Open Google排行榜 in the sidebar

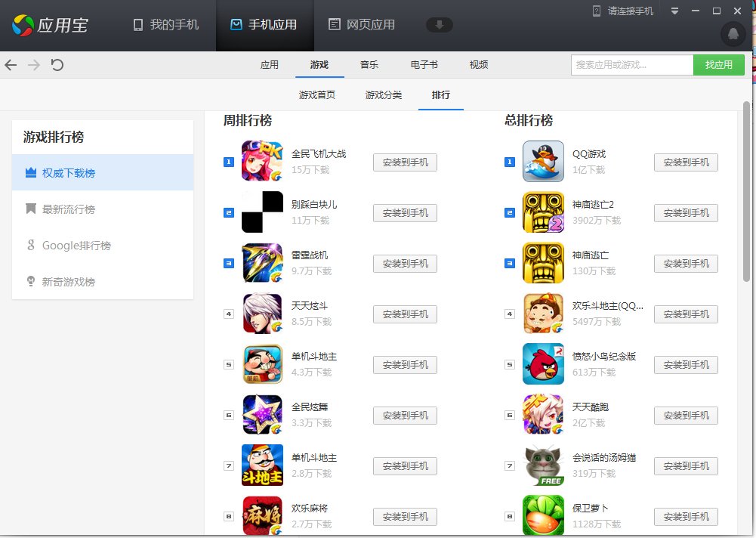click(x=76, y=246)
